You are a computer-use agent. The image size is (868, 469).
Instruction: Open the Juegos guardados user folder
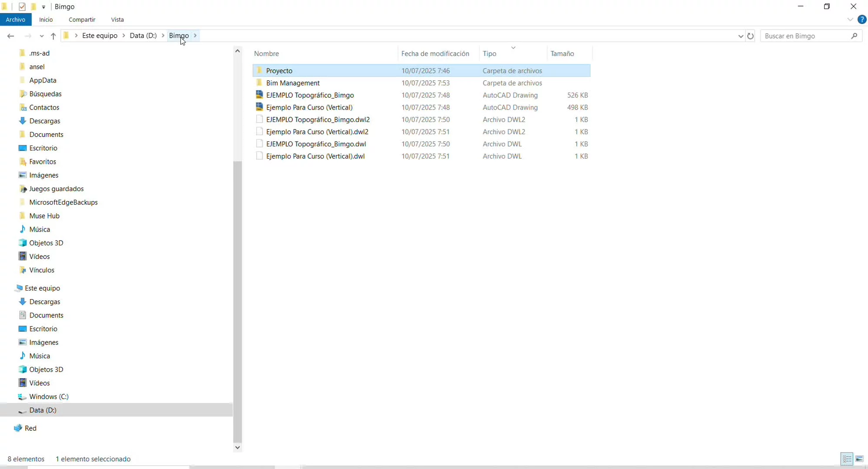(56, 188)
